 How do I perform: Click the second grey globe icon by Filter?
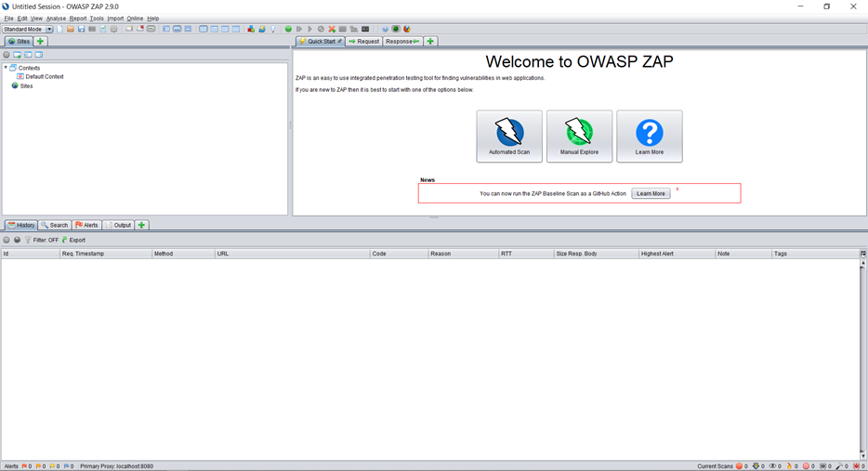coord(17,241)
